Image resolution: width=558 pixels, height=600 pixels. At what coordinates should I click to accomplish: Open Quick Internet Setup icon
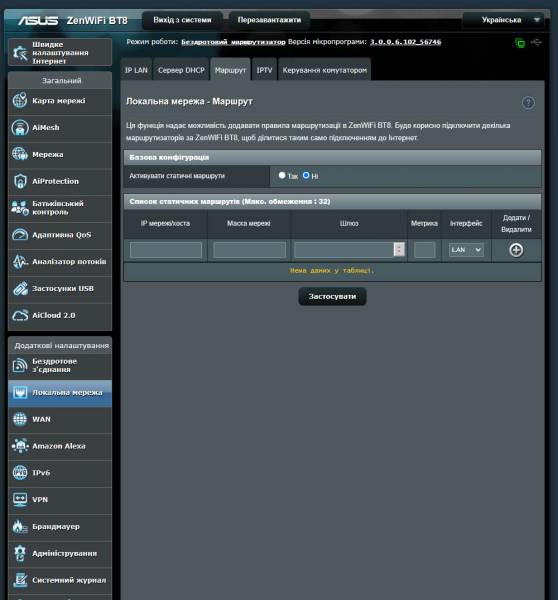click(20, 53)
